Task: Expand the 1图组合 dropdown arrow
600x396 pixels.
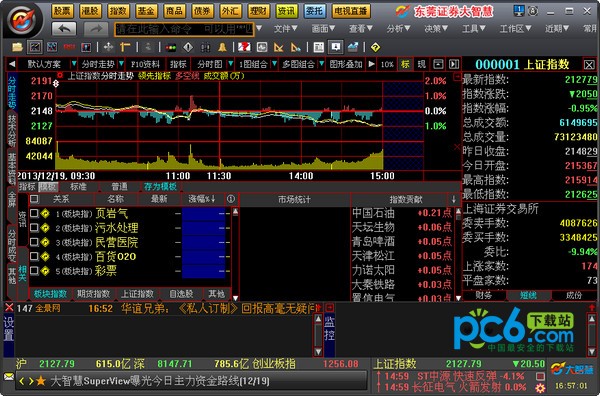Action: click(274, 64)
